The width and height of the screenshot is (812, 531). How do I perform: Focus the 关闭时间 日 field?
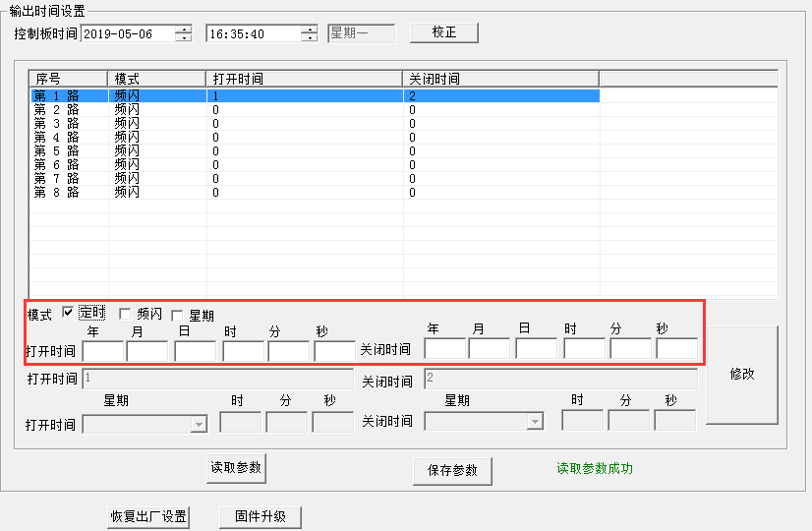point(537,349)
